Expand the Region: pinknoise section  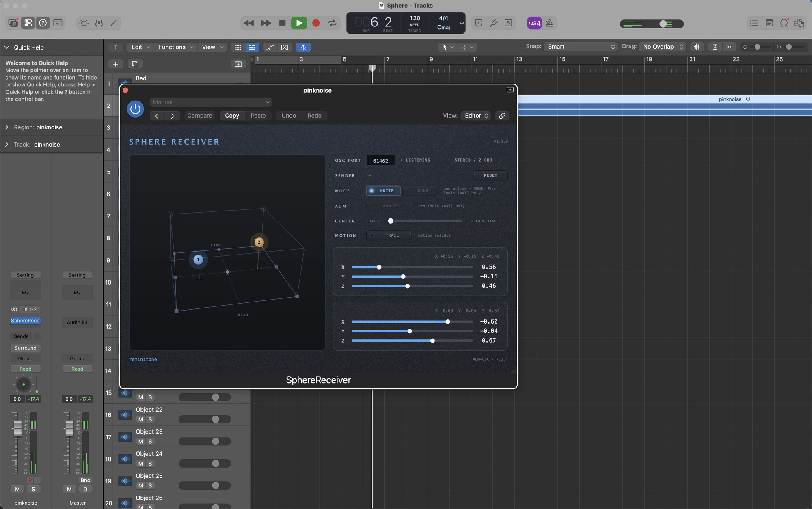click(7, 127)
